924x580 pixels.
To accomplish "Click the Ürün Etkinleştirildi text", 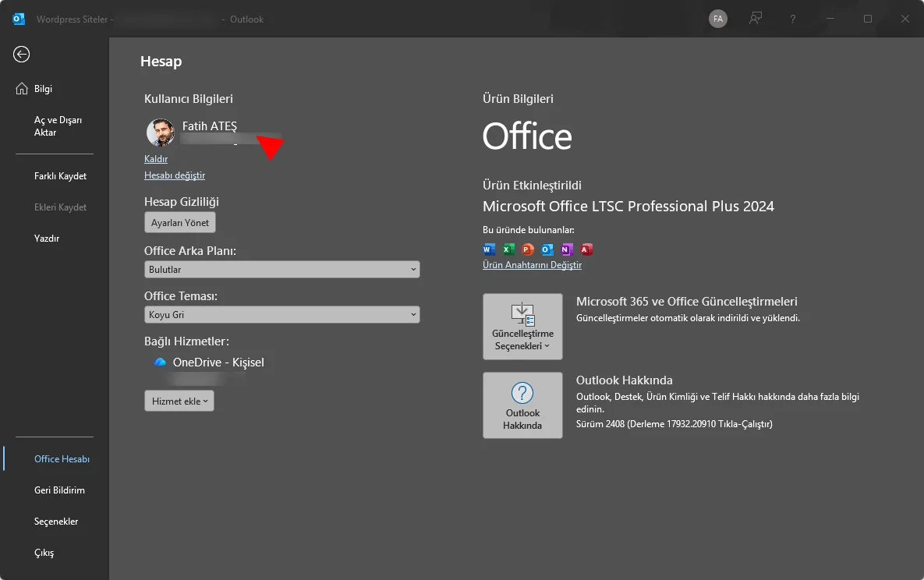I will click(x=532, y=185).
